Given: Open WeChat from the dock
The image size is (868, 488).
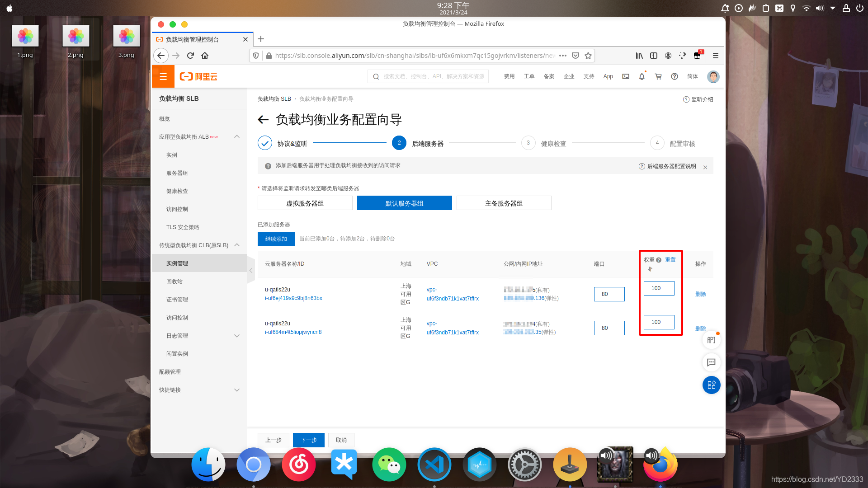Looking at the screenshot, I should pos(389,465).
